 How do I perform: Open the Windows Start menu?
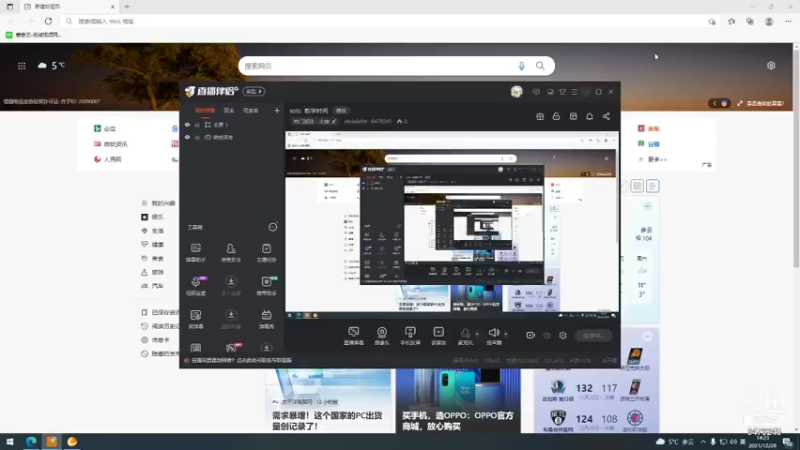coord(10,442)
